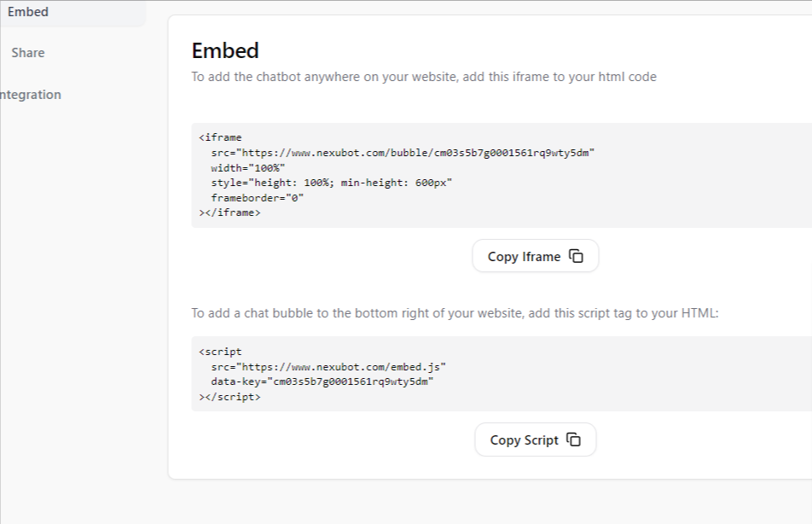Click the closing </script> tag line
812x524 pixels.
(230, 397)
